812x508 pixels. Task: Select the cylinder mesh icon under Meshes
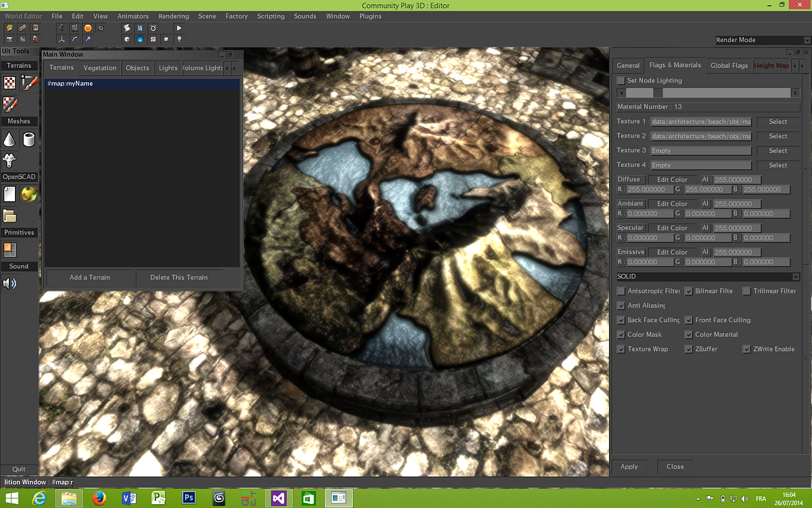point(28,139)
